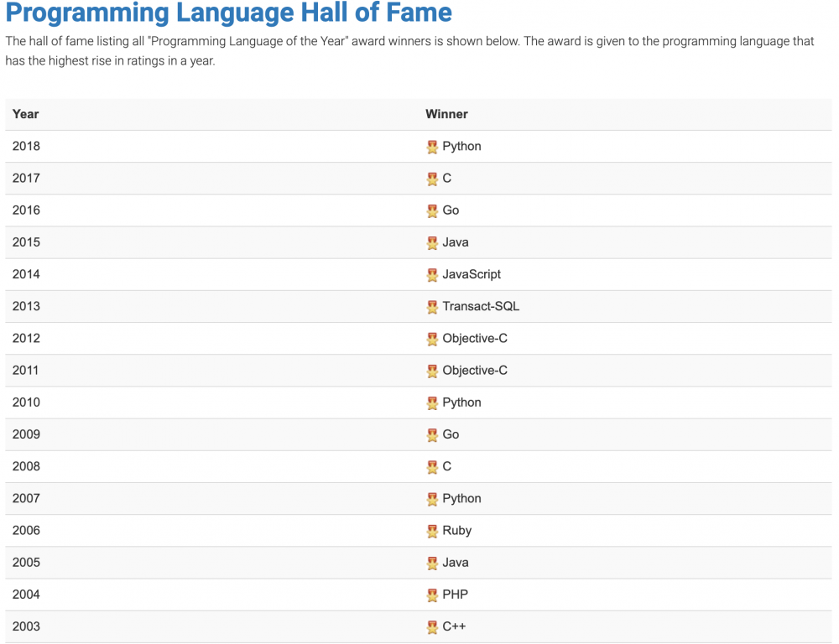This screenshot has width=839, height=644.
Task: Select the 2003 year cell
Action: click(26, 627)
